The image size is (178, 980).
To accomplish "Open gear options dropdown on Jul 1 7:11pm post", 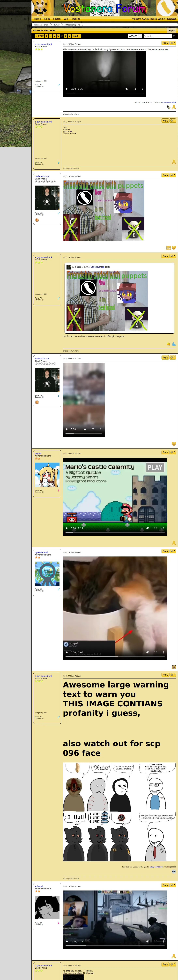I will 173,43.
